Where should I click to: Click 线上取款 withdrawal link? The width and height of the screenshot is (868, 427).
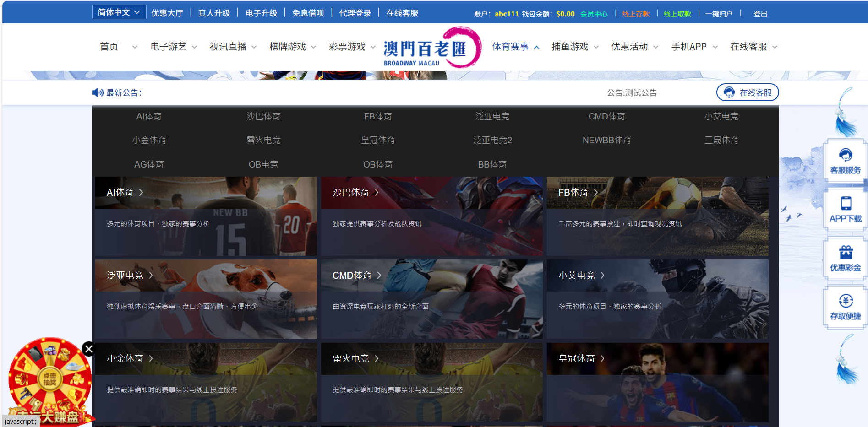pyautogui.click(x=677, y=14)
